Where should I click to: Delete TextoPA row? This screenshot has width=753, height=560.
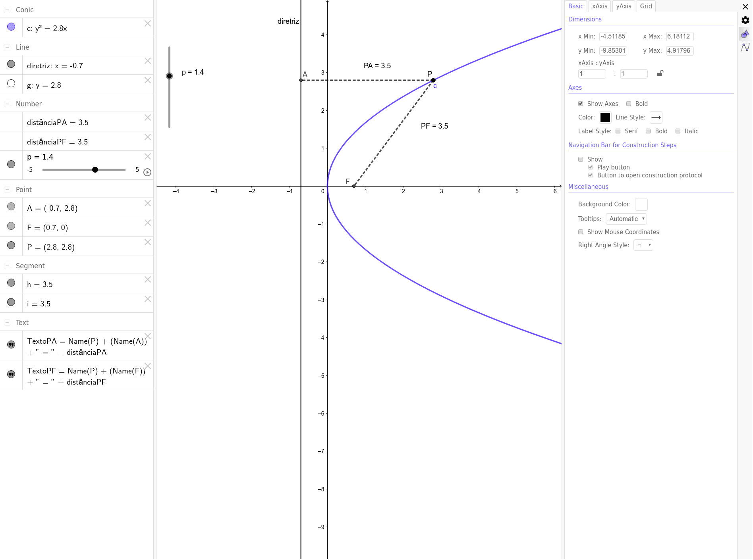[148, 336]
